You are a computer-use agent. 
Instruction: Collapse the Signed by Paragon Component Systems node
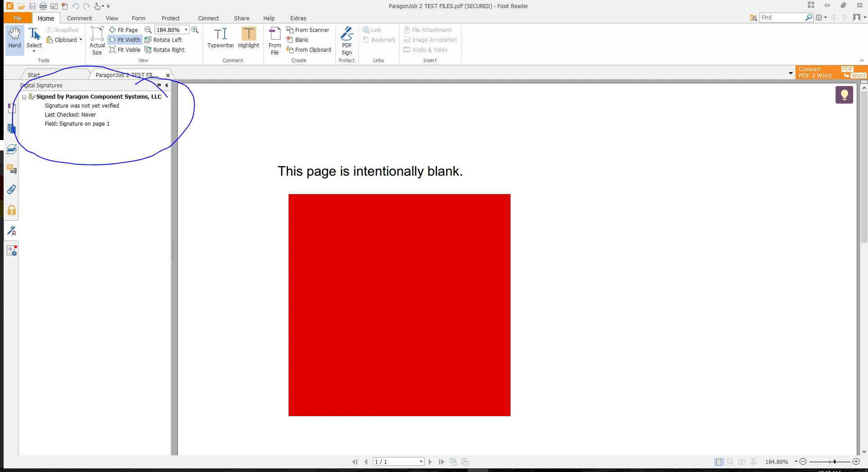point(24,97)
